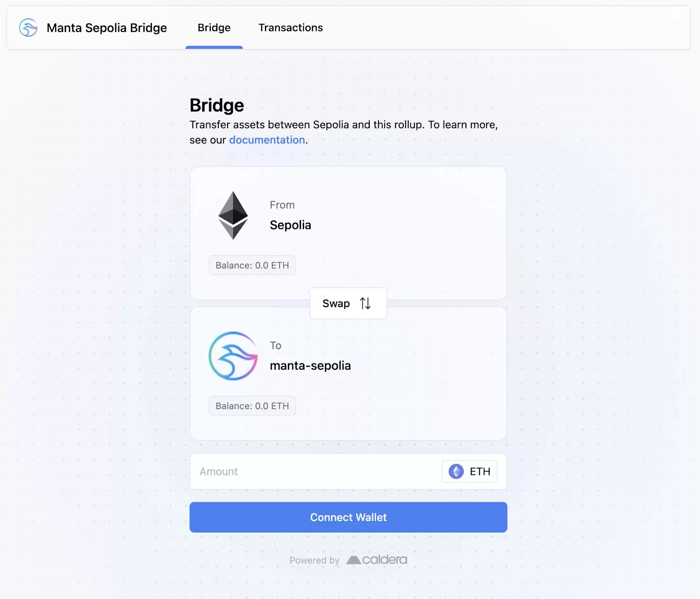The height and width of the screenshot is (599, 700).
Task: Click the Caldera logo in the footer
Action: click(377, 560)
